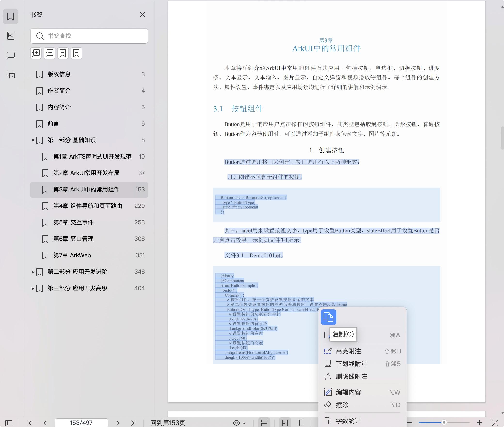Image resolution: width=504 pixels, height=427 pixels.
Task: Toggle single-page view mode
Action: [285, 423]
